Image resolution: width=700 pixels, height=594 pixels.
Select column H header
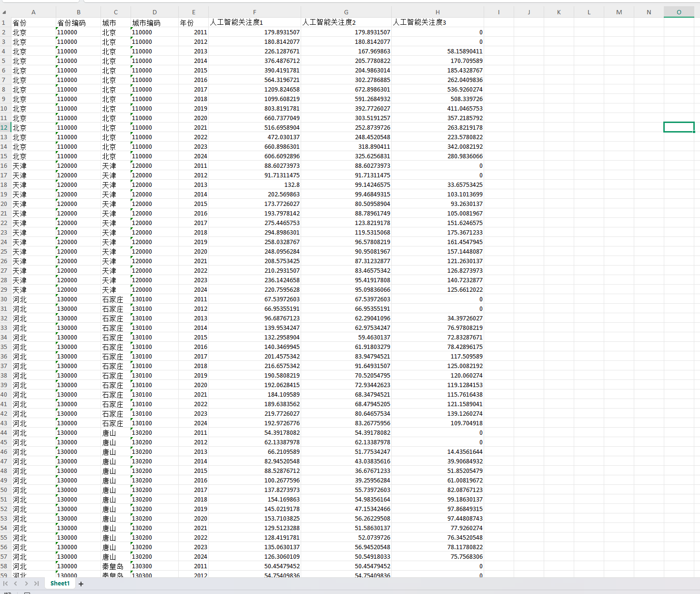pyautogui.click(x=437, y=12)
